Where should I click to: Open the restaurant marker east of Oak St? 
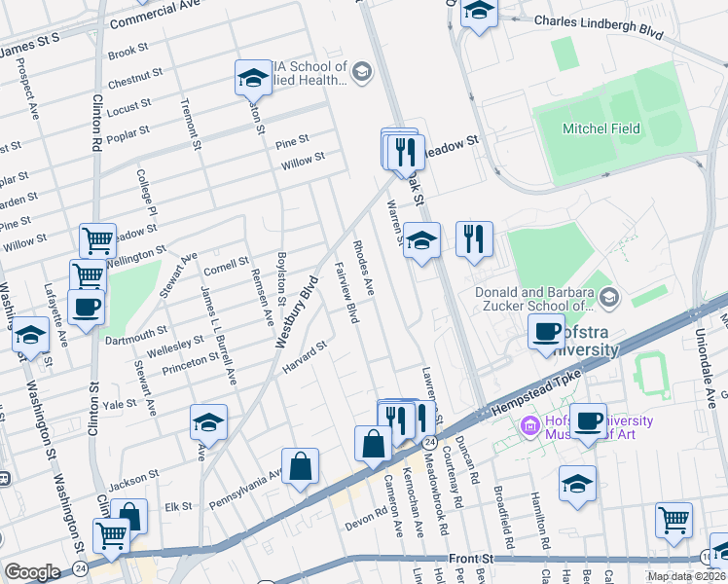click(x=474, y=241)
